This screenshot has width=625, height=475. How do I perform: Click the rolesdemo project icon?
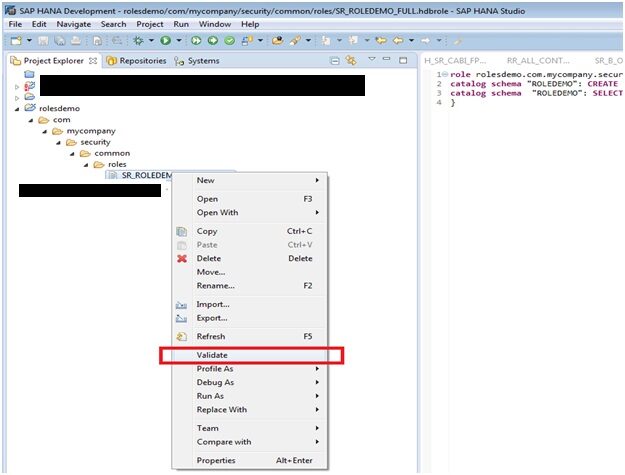[30, 107]
